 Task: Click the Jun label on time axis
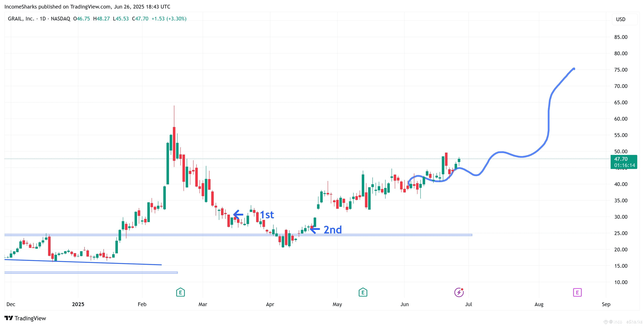click(x=405, y=304)
